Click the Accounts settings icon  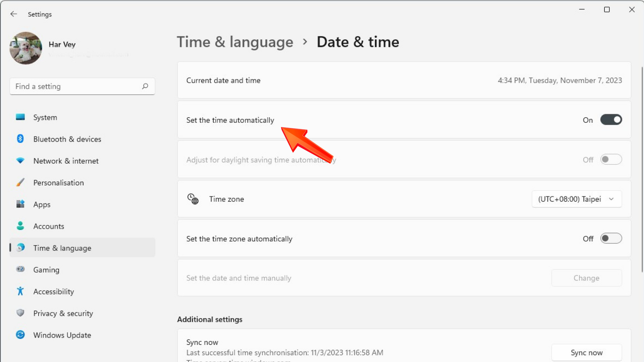coord(20,226)
